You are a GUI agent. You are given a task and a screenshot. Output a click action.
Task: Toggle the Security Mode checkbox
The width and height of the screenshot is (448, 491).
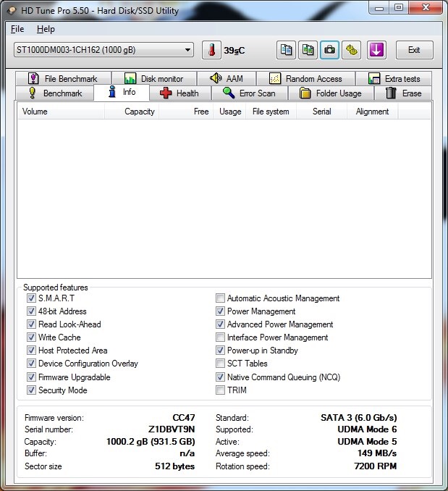(x=31, y=390)
